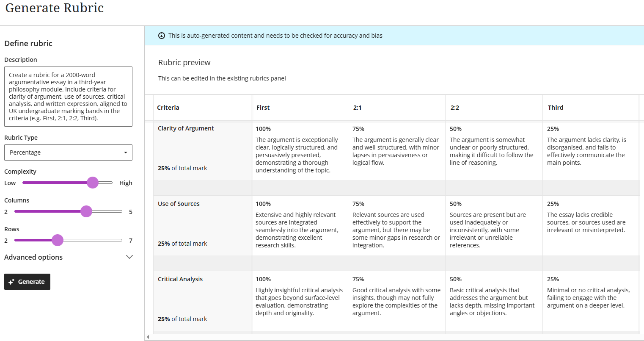Viewport: 644px width, 341px height.
Task: Click the Complexity slider handle
Action: point(93,183)
